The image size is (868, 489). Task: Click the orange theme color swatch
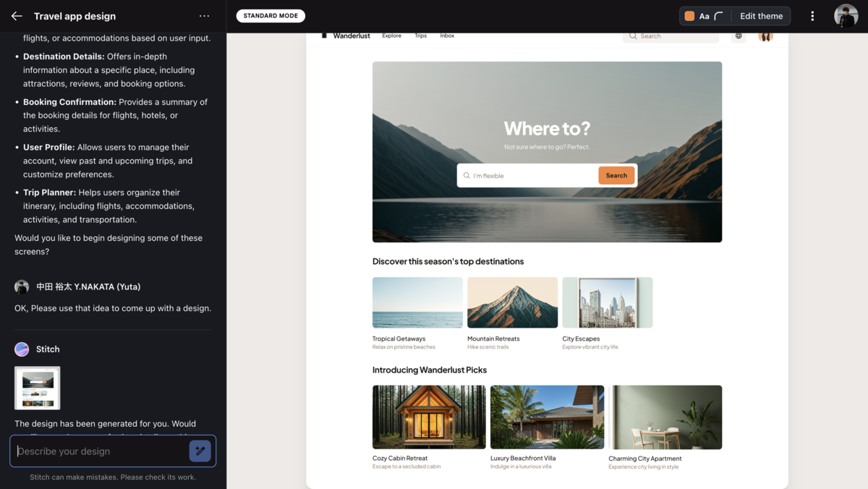click(689, 16)
